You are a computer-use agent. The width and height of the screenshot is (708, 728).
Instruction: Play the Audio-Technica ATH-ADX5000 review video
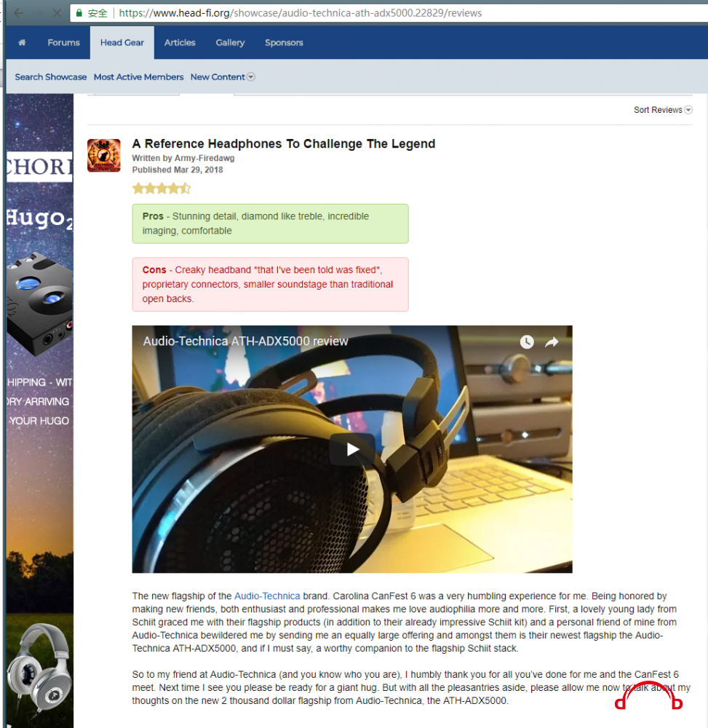click(352, 449)
